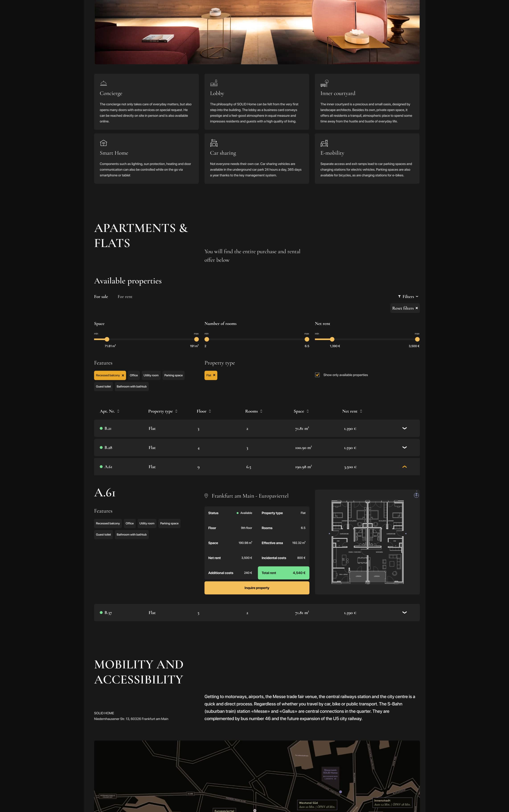Screen dimensions: 509x812
Task: Click the Car sharing icon
Action: click(x=214, y=143)
